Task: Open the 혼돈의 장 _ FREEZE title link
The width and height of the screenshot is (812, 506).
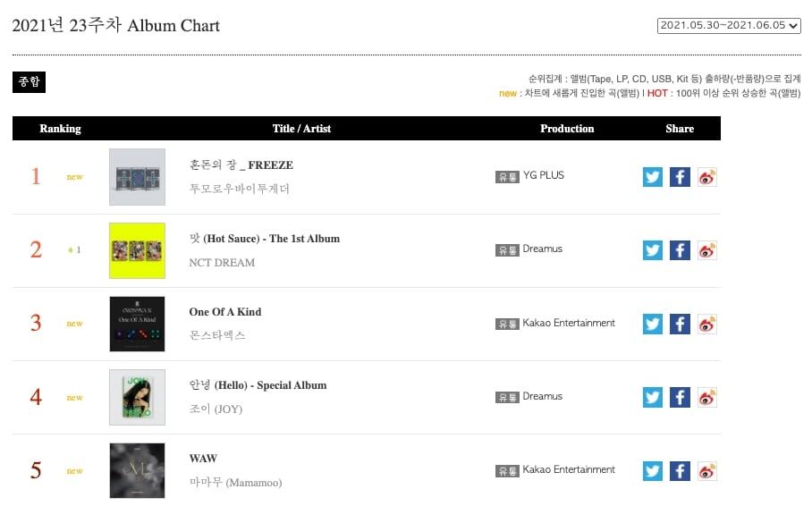Action: 241,165
